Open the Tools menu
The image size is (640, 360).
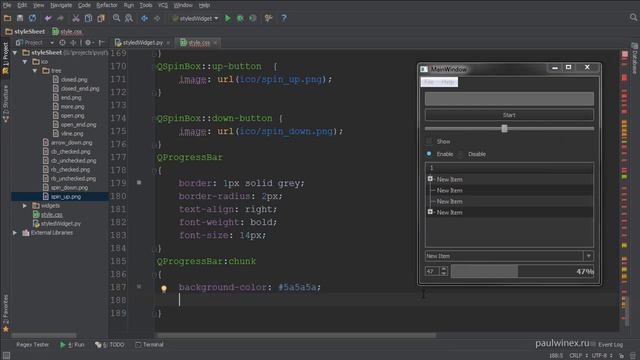click(146, 5)
